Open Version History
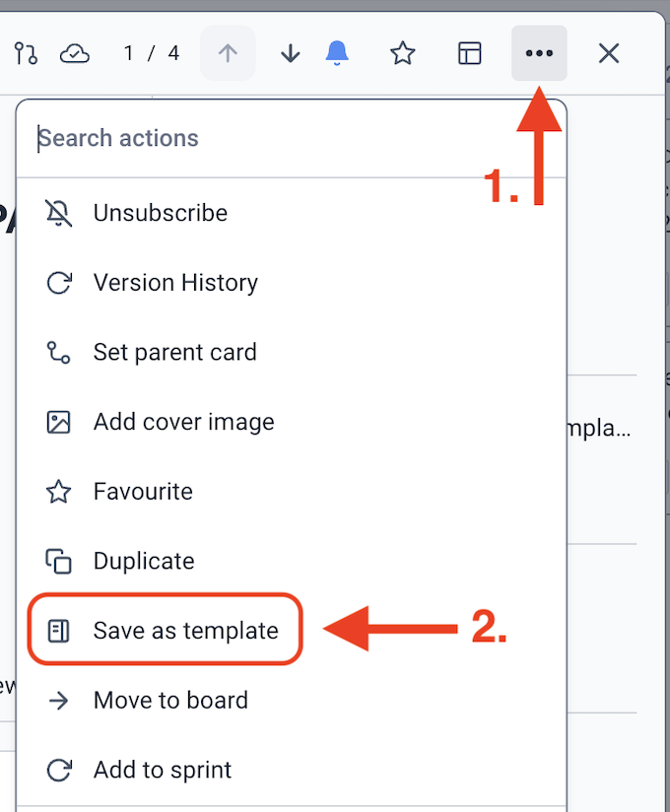The height and width of the screenshot is (812, 670). (x=175, y=283)
